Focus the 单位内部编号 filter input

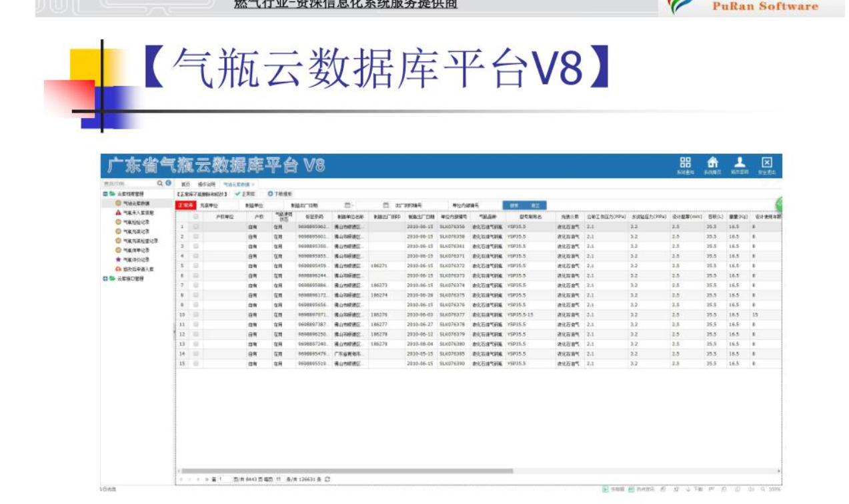pyautogui.click(x=490, y=205)
